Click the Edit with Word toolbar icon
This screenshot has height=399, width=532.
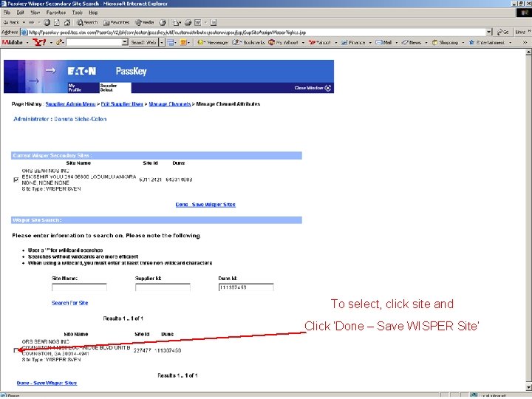click(x=198, y=22)
